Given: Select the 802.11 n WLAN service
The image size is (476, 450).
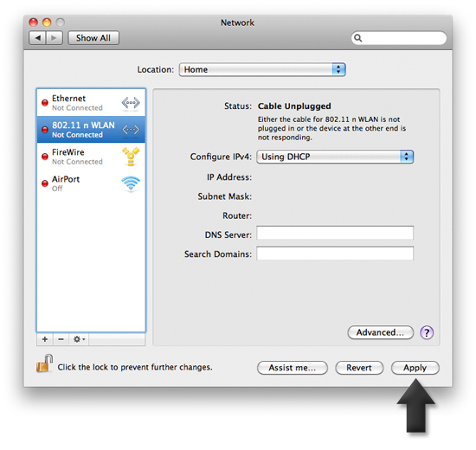Looking at the screenshot, I should coord(91,130).
